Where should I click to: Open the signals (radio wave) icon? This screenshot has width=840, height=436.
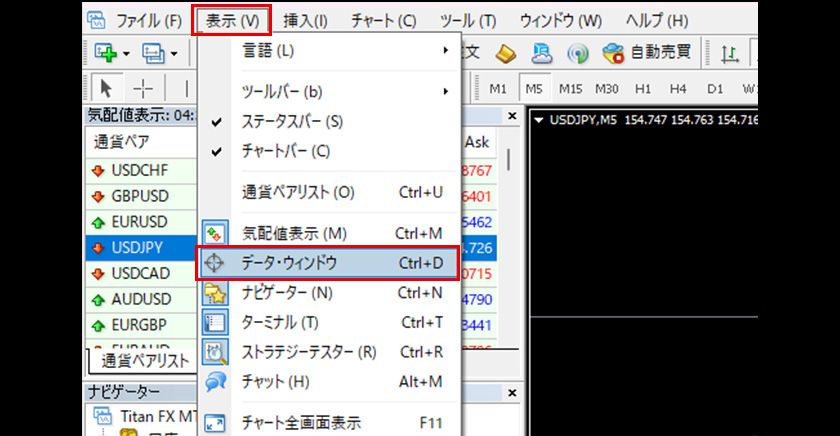577,53
